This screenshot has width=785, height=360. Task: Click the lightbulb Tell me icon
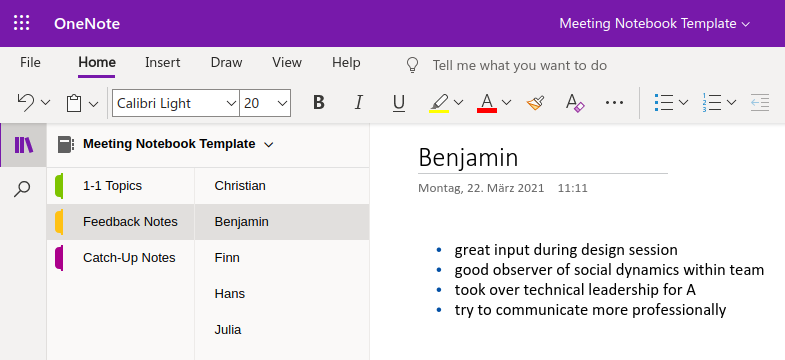click(412, 65)
